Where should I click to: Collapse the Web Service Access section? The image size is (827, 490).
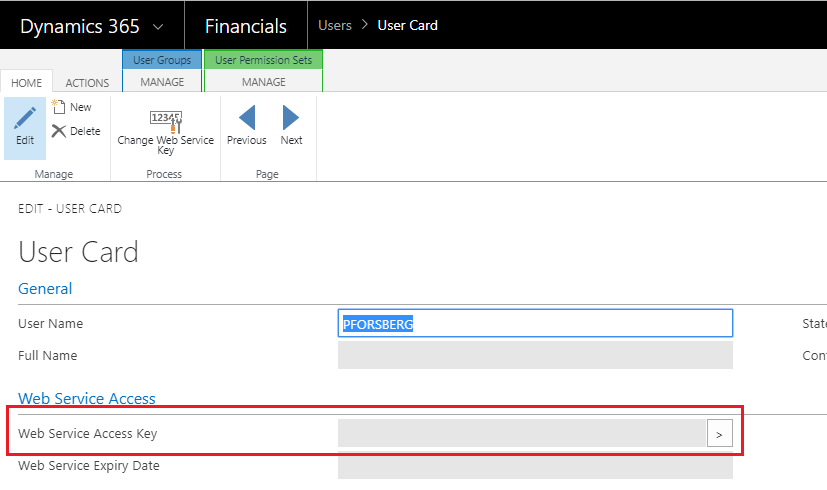click(87, 398)
